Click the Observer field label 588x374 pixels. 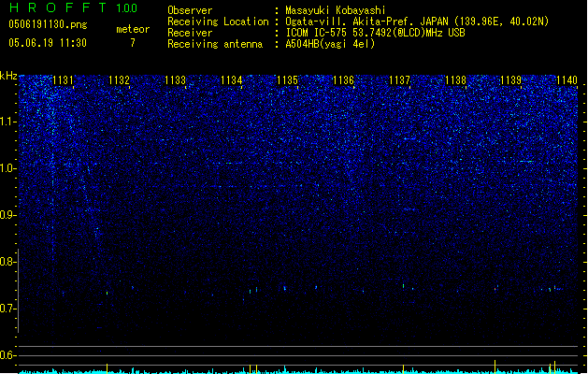point(190,10)
